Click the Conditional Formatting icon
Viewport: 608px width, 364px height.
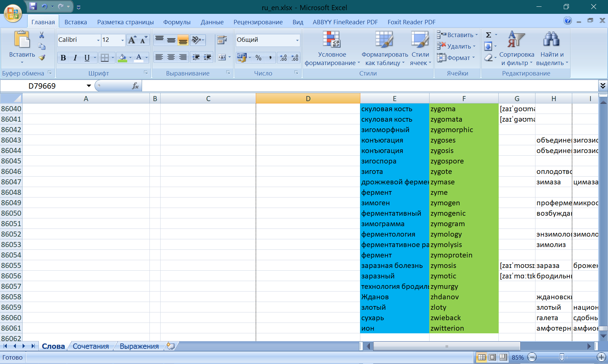(x=332, y=40)
